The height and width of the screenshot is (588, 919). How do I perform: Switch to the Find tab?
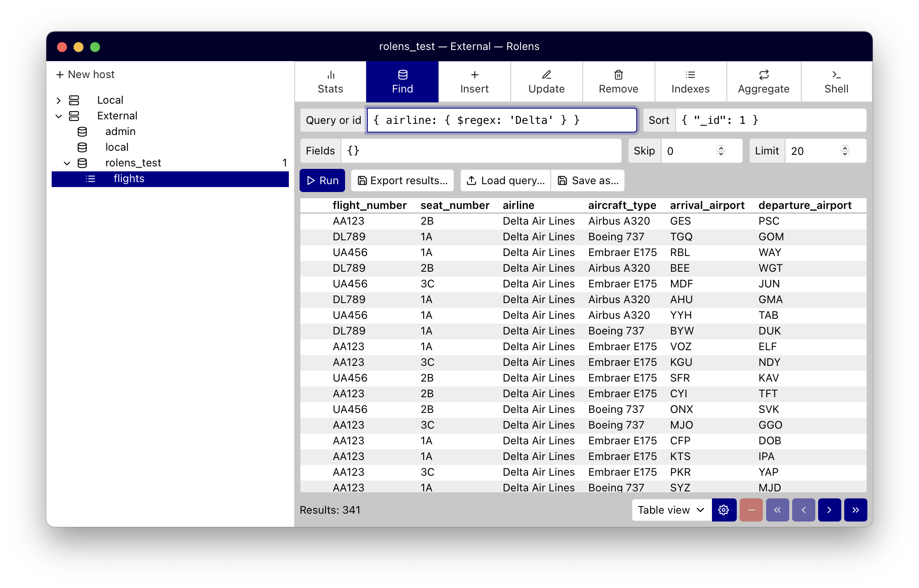[x=402, y=82]
